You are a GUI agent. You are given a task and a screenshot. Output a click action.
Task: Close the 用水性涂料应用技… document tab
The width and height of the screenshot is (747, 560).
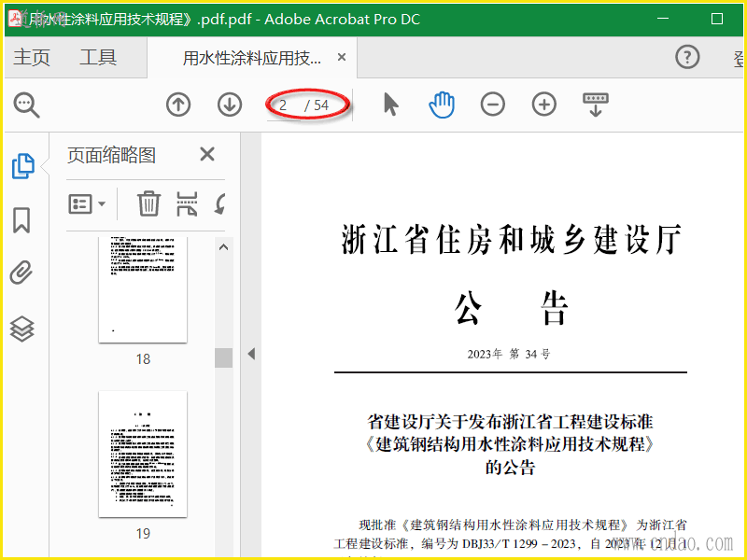[342, 57]
